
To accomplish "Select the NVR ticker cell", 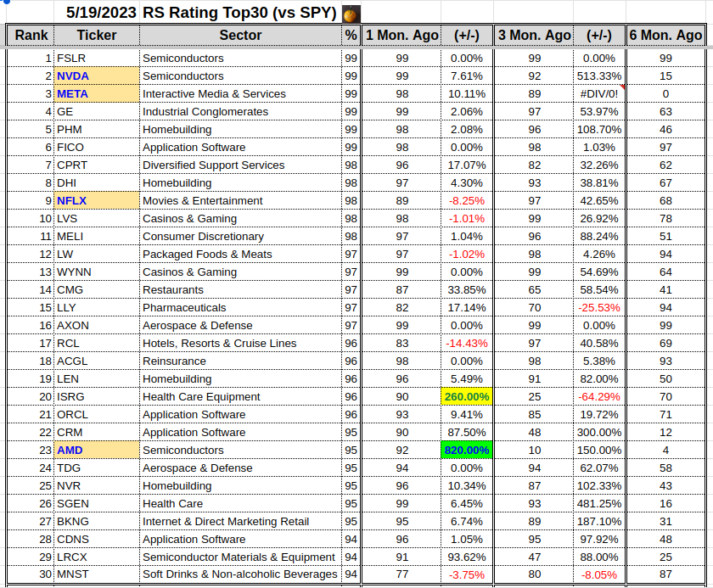I will (x=97, y=486).
